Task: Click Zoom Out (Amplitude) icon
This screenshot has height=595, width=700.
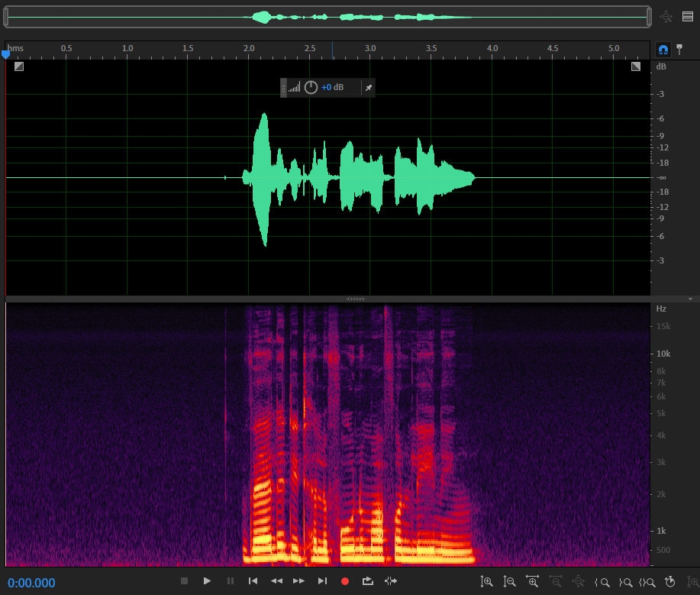Action: [x=510, y=582]
